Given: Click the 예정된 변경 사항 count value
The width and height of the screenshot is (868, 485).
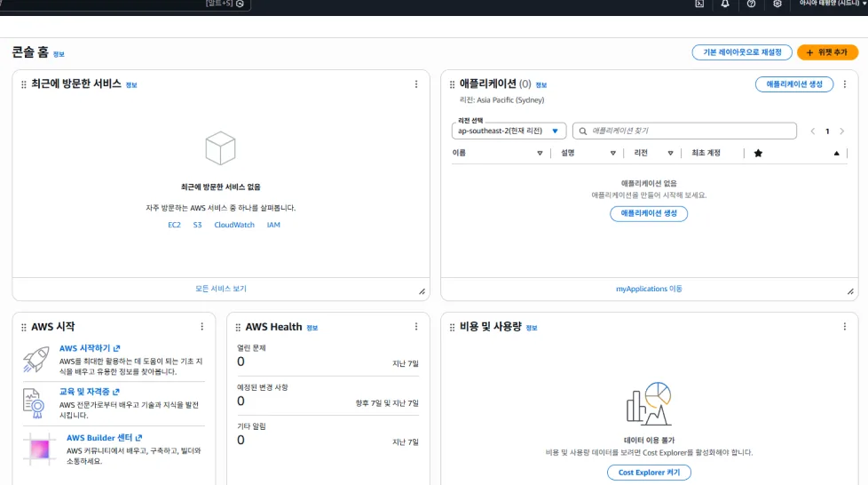Looking at the screenshot, I should pos(241,401).
